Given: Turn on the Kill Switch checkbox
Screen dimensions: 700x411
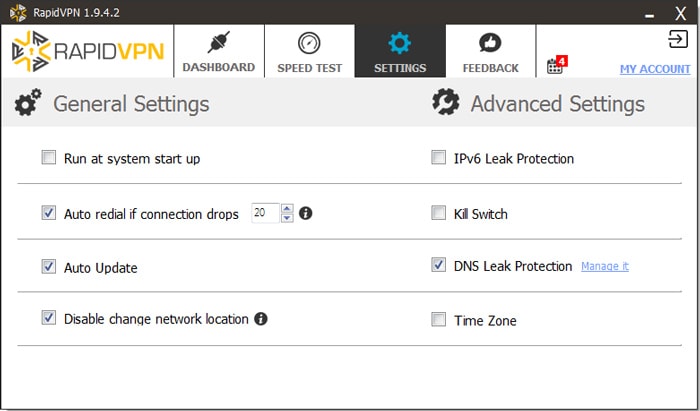Looking at the screenshot, I should (x=438, y=213).
